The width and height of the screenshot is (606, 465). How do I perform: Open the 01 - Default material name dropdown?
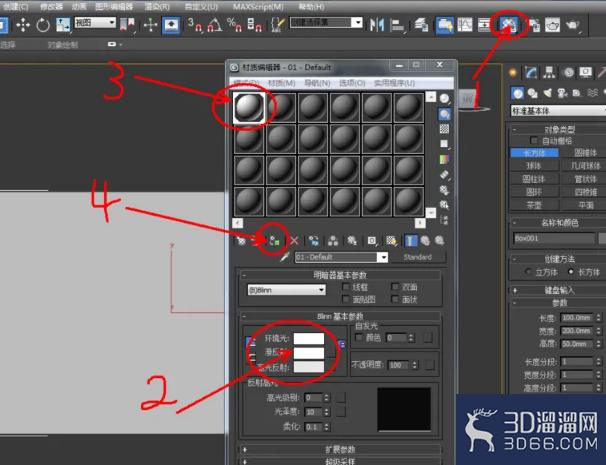click(x=341, y=257)
